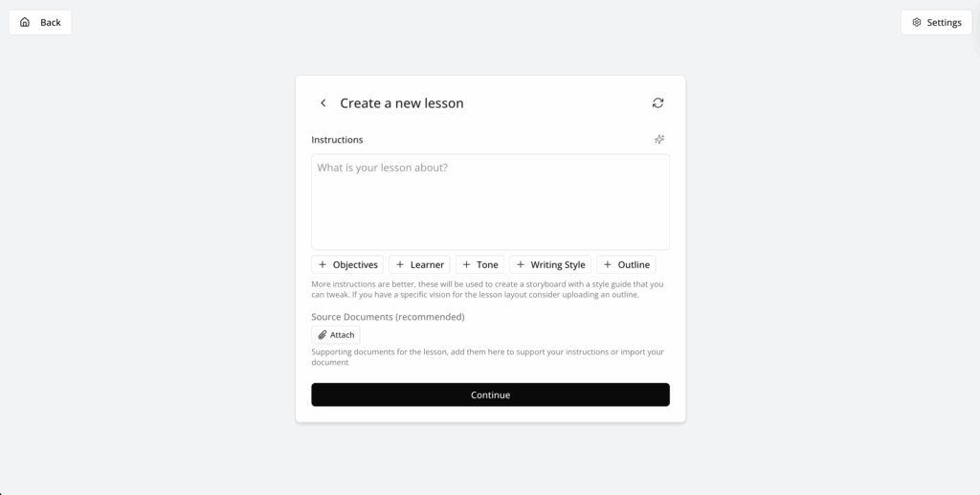Click the home icon in Back button
The width and height of the screenshot is (980, 495).
coord(25,22)
